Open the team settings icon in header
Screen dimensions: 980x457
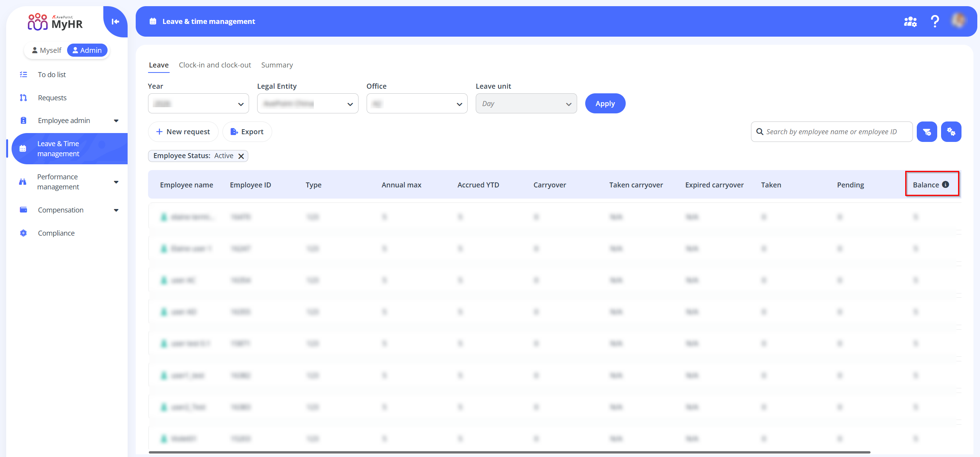[910, 22]
